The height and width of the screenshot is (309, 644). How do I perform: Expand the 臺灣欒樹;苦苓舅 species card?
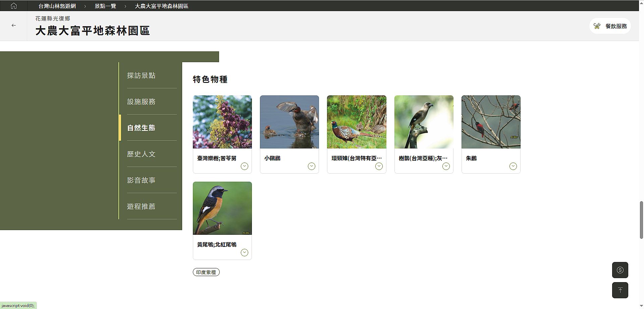[244, 166]
